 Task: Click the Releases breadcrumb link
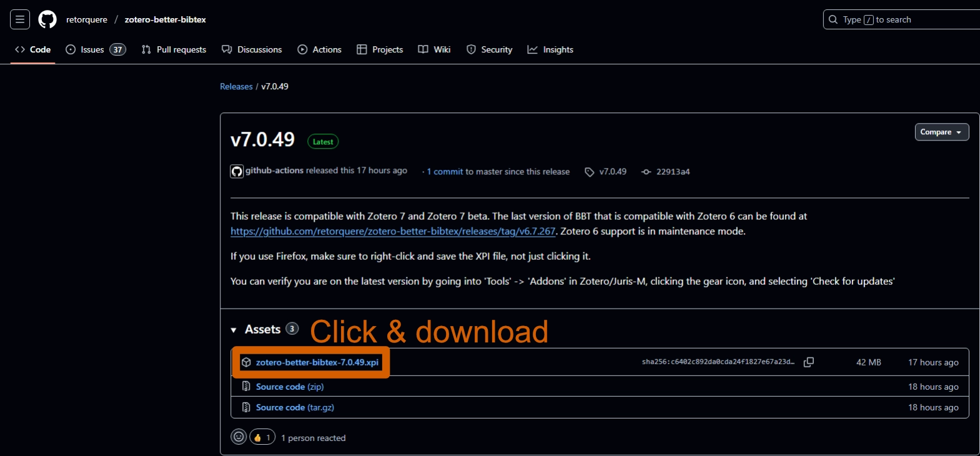coord(236,86)
